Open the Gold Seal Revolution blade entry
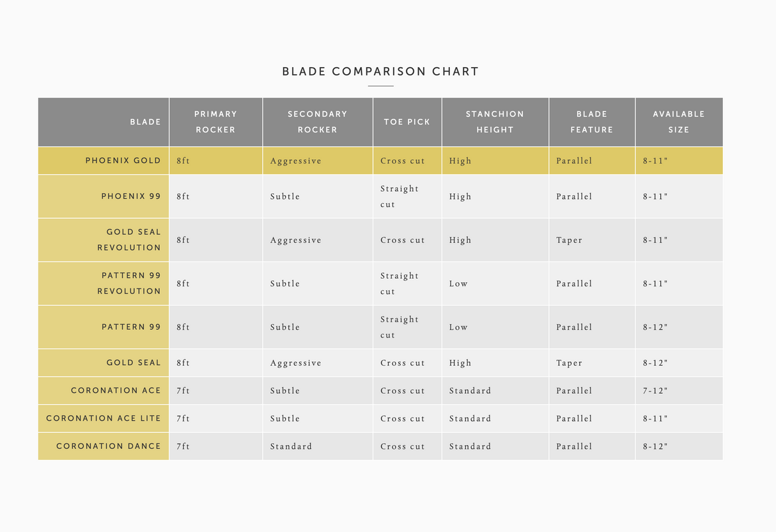 click(x=129, y=240)
